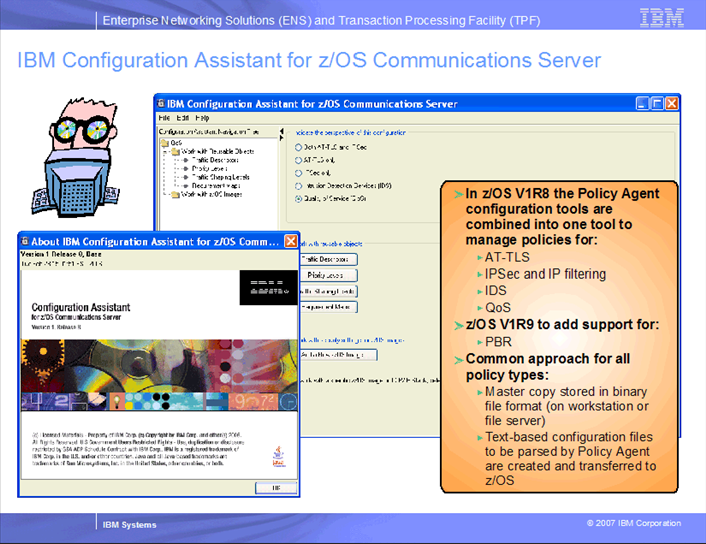
Task: Click the Configuration Navigation Tree header label
Action: coord(209,131)
